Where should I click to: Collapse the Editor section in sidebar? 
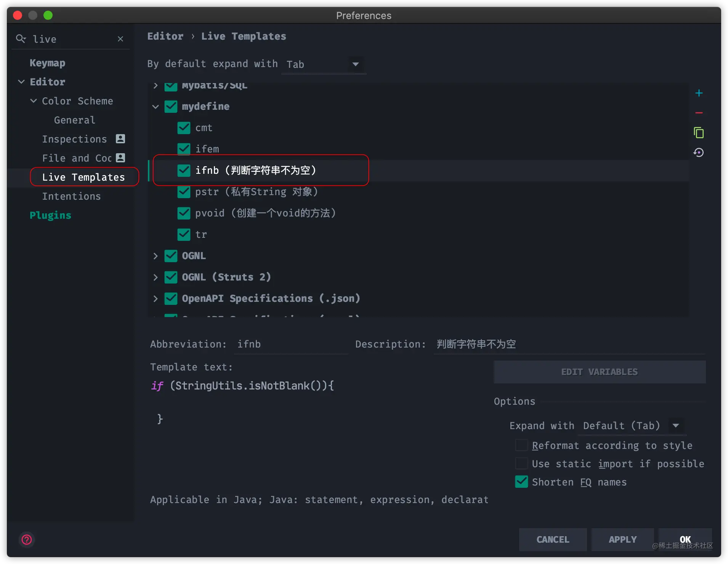coord(21,82)
